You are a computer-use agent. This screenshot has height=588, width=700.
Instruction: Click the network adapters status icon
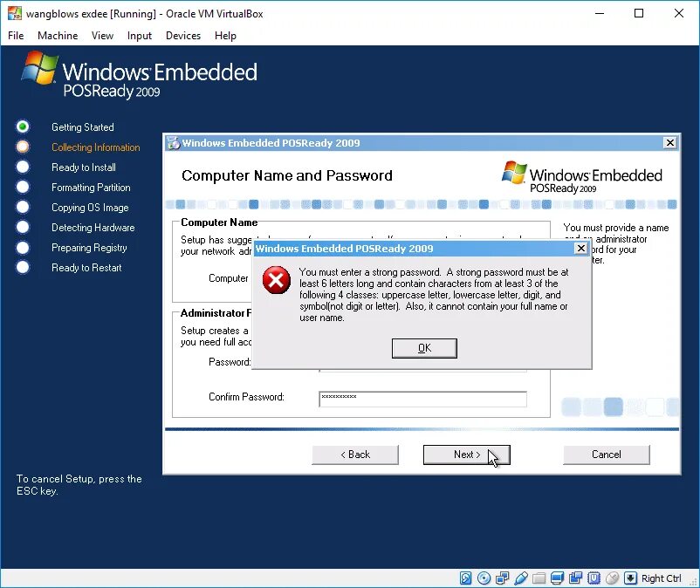[502, 578]
